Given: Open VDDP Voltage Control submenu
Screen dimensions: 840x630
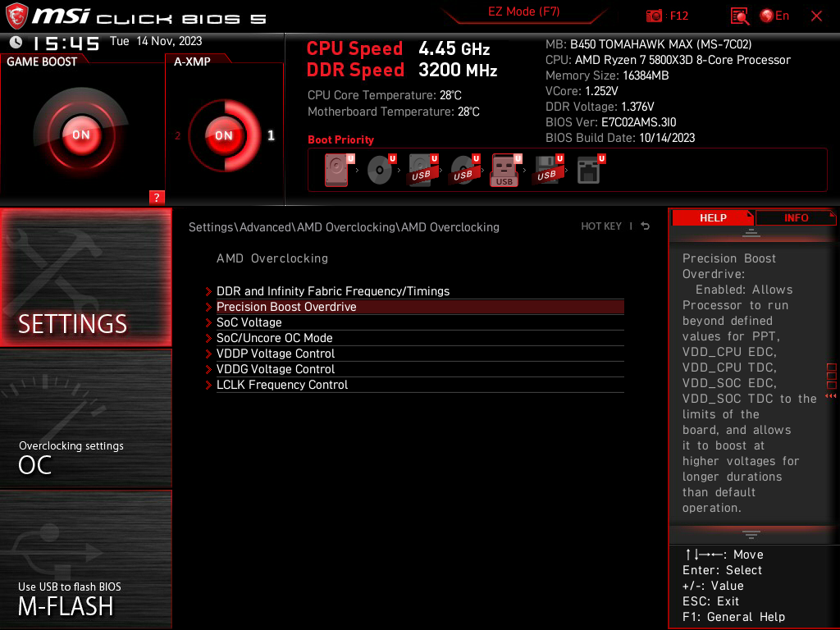Looking at the screenshot, I should coord(420,353).
